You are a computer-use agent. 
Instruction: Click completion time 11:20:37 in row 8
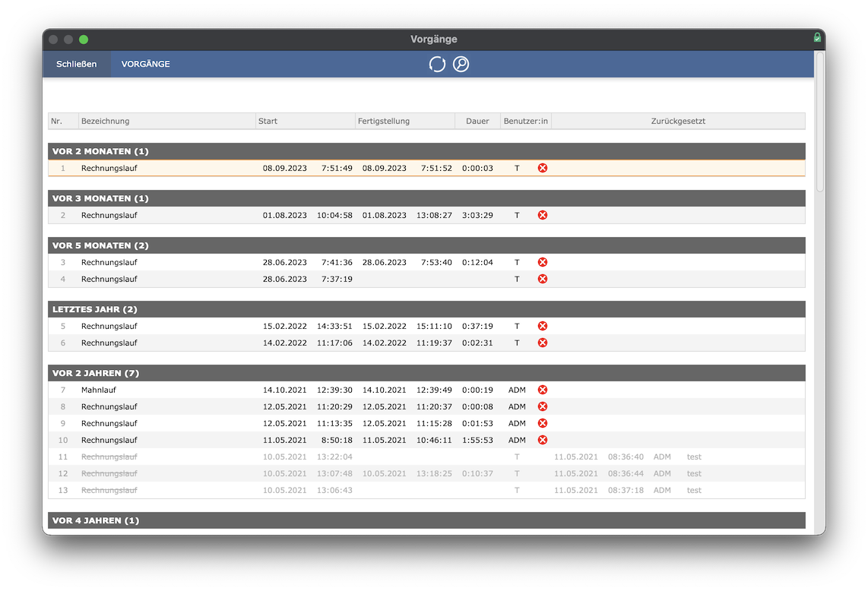click(x=434, y=406)
